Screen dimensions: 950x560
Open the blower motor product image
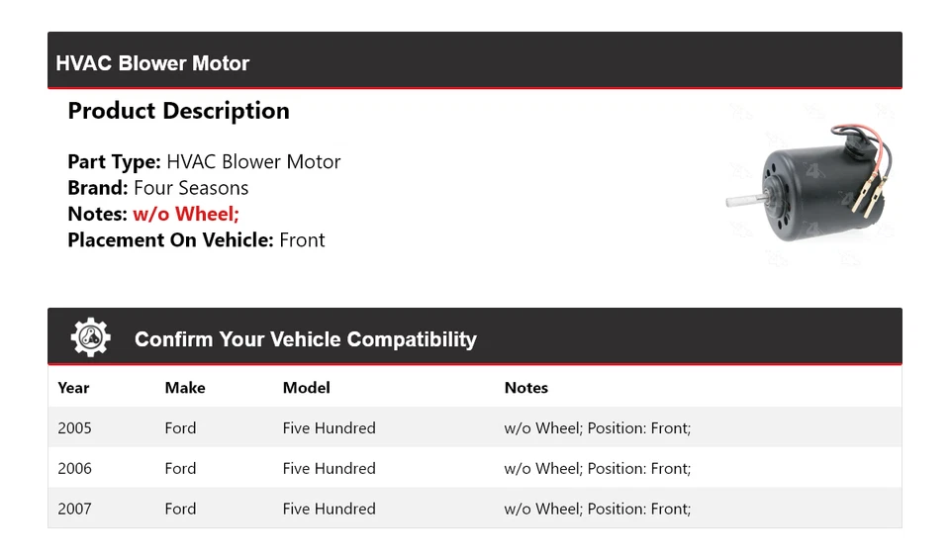pos(808,177)
